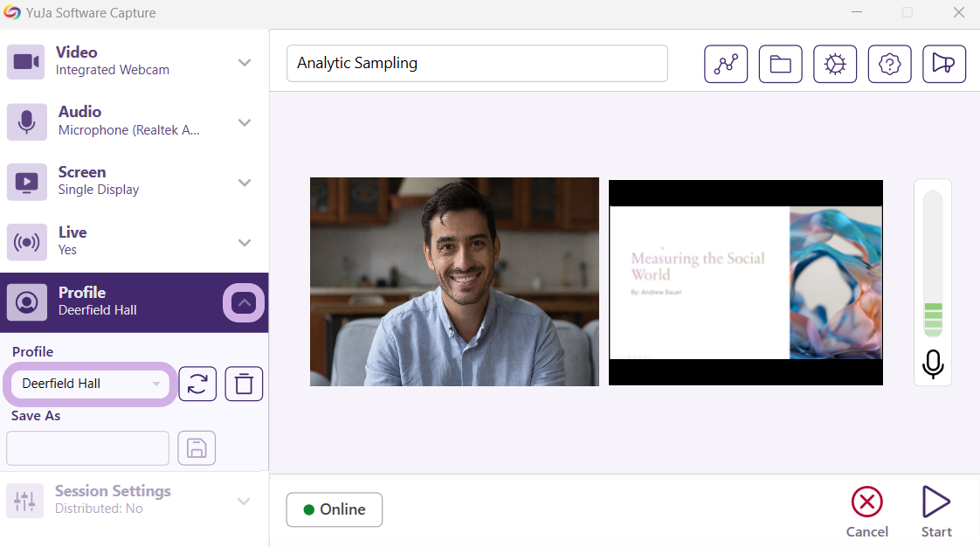The width and height of the screenshot is (980, 547).
Task: Expand the Audio Microphone section
Action: (x=245, y=122)
